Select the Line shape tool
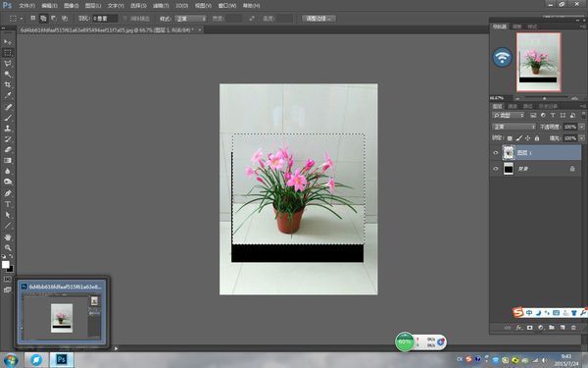The width and height of the screenshot is (588, 368). [8, 226]
